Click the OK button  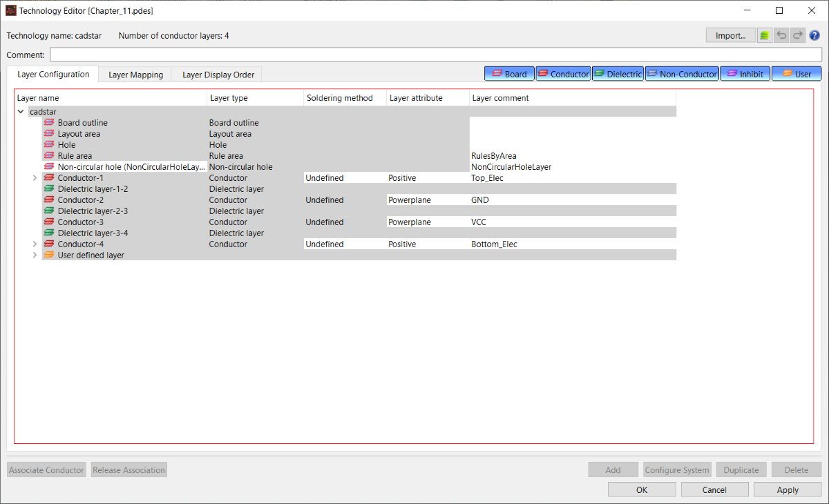642,490
